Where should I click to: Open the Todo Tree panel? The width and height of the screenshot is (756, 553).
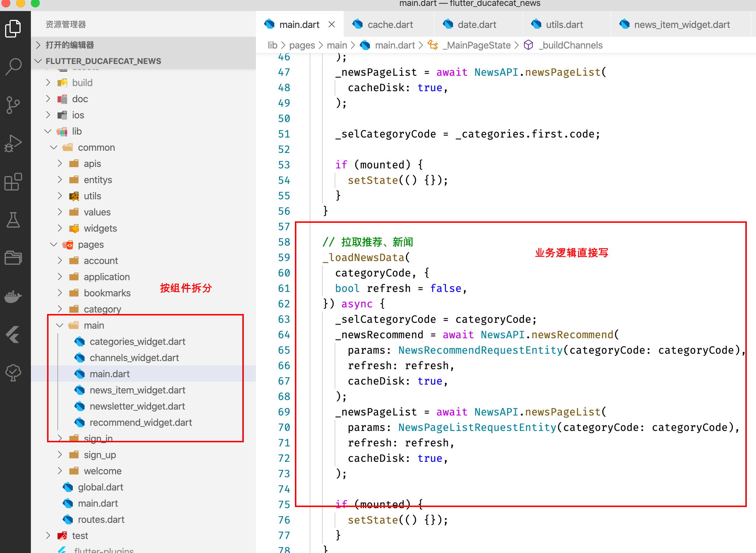click(x=13, y=372)
